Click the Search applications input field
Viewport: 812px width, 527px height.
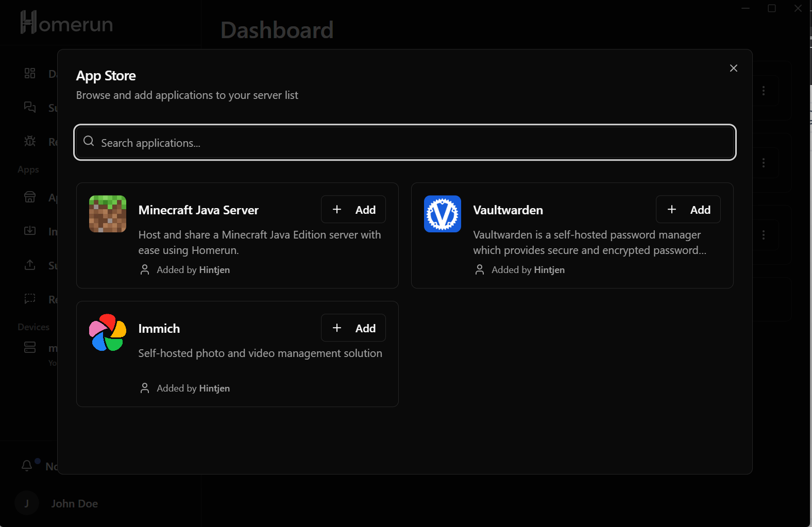click(405, 143)
